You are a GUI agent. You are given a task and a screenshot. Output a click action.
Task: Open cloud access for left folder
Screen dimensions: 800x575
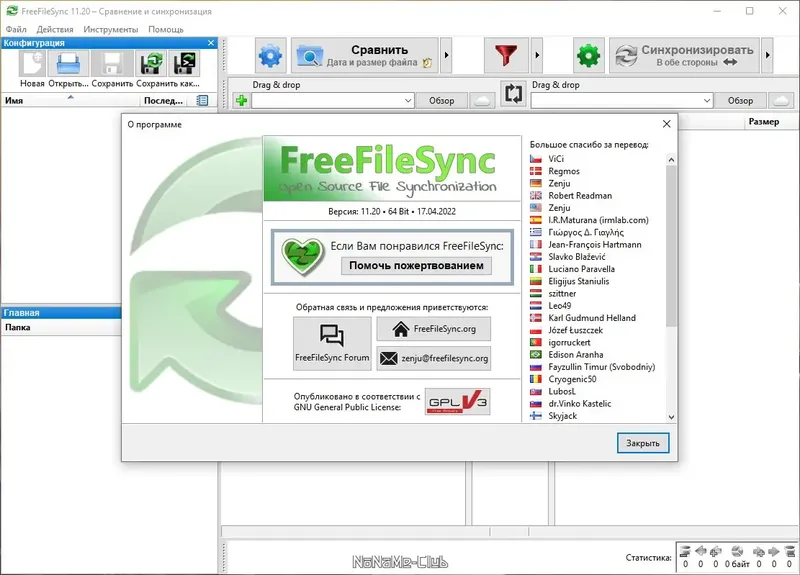[482, 101]
